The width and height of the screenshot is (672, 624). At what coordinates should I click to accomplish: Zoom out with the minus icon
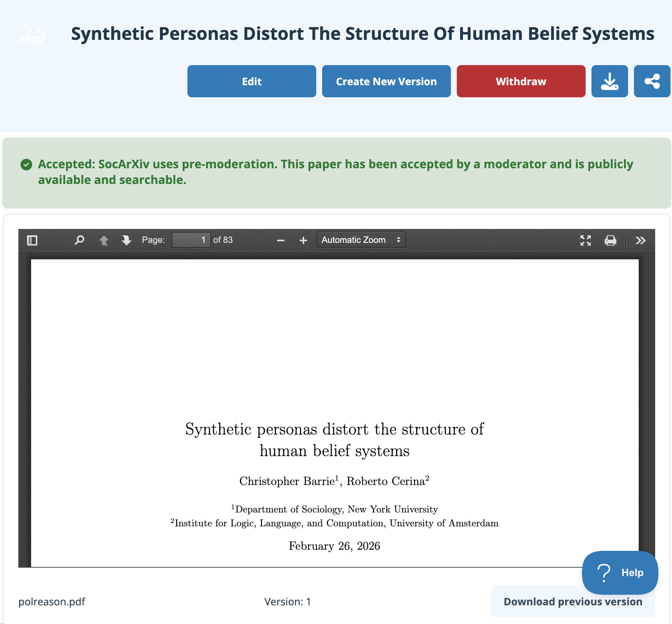click(281, 240)
